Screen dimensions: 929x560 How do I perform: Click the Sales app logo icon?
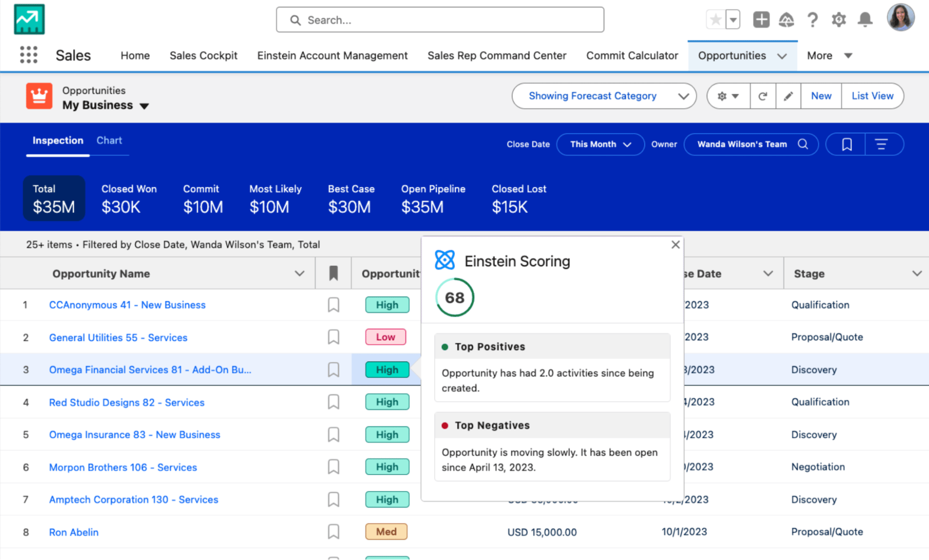point(29,20)
